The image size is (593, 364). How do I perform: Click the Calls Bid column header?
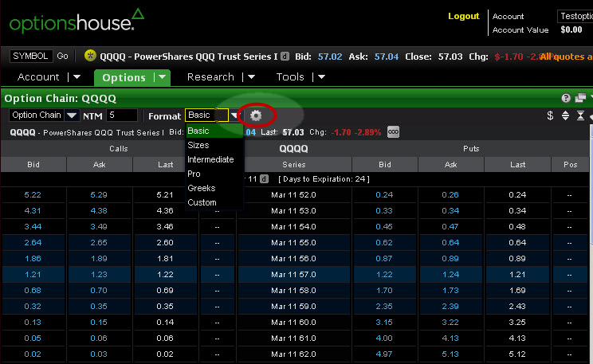[x=33, y=164]
